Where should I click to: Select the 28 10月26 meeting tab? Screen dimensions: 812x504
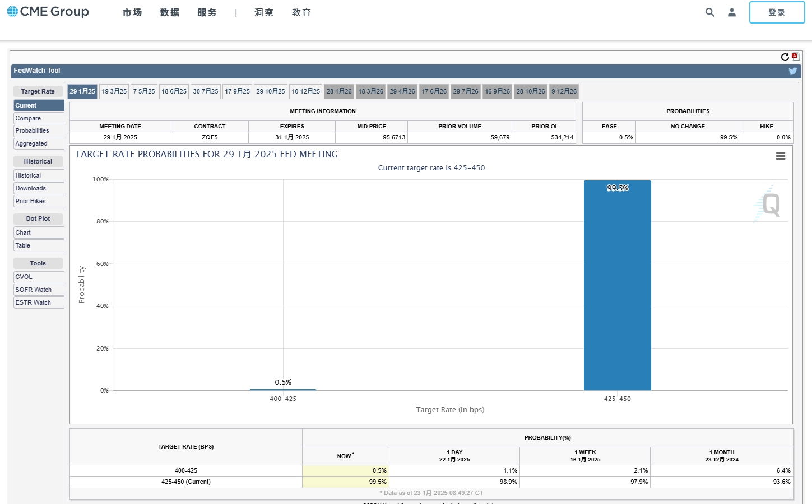(x=531, y=91)
